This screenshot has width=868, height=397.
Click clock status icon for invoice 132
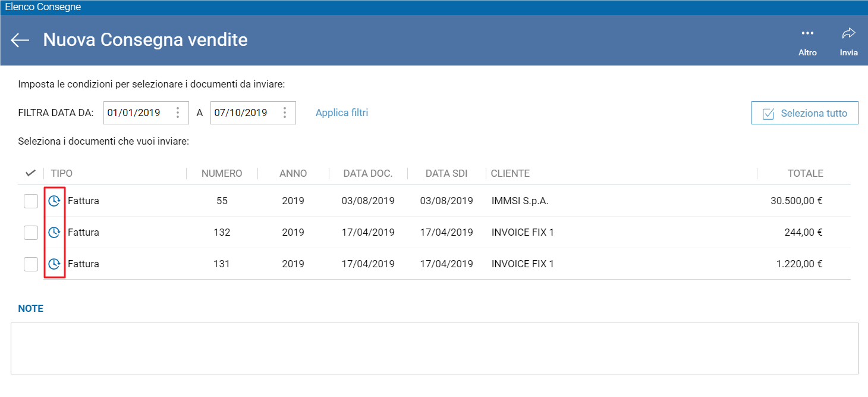tap(54, 232)
